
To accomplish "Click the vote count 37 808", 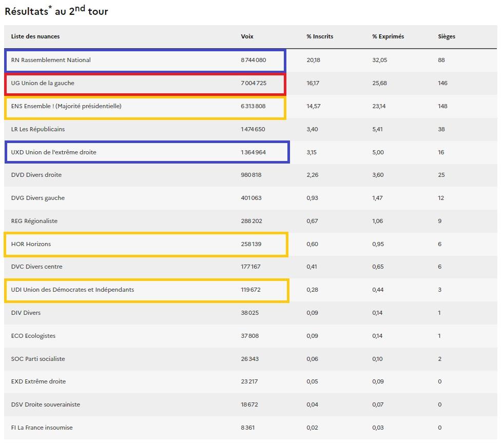I will click(250, 336).
